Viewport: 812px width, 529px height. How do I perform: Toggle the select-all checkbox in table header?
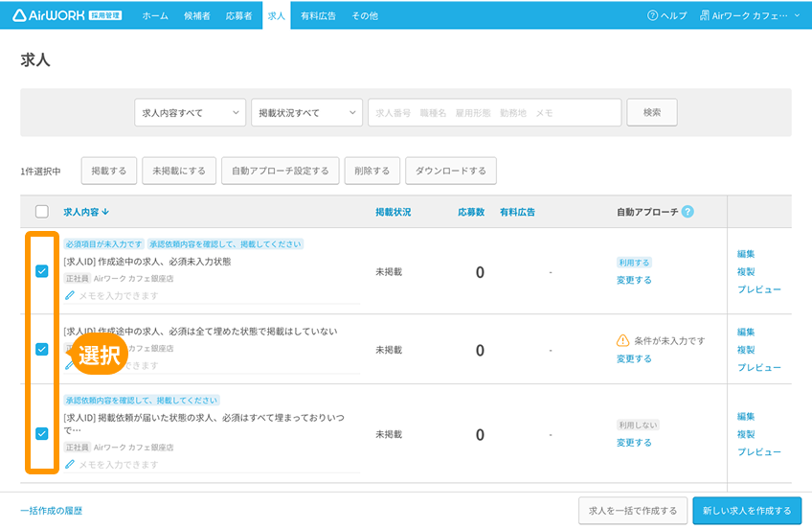pos(42,212)
